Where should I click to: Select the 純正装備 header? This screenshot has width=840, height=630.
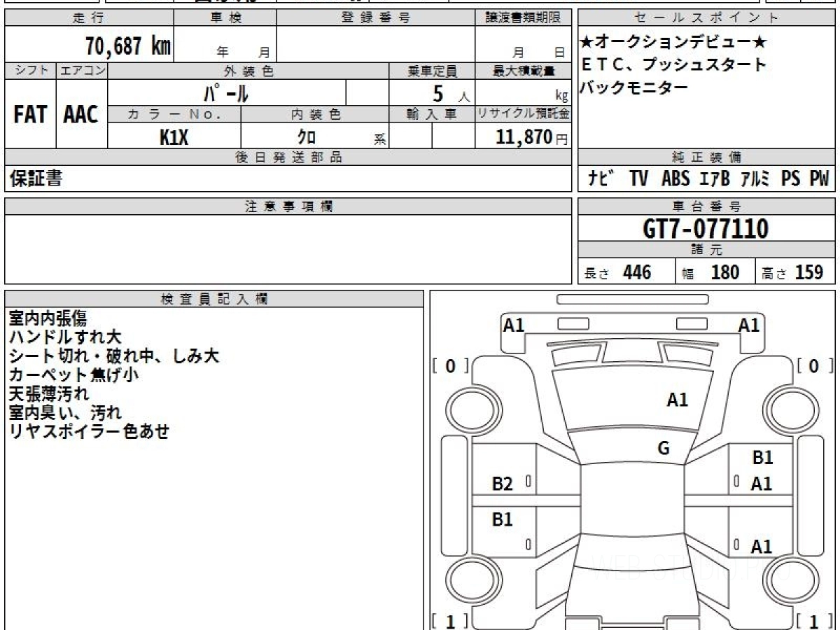(x=707, y=157)
